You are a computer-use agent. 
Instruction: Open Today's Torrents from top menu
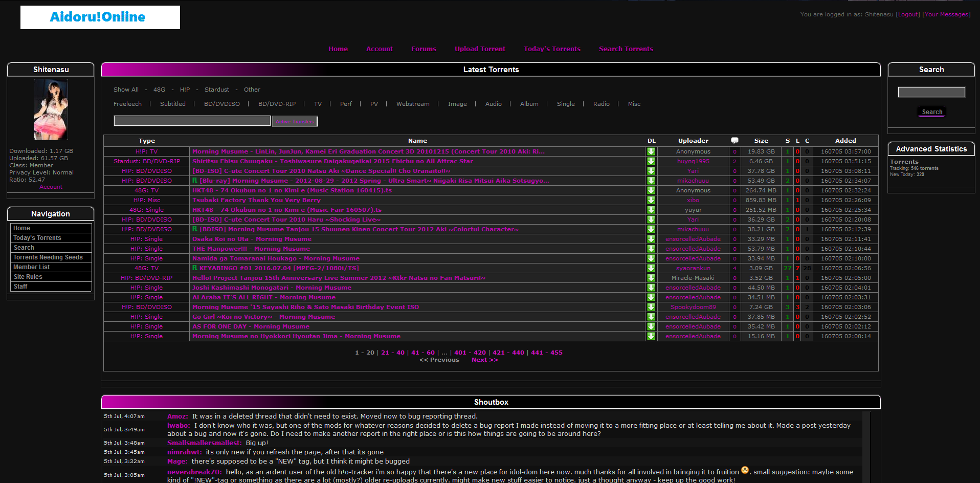[x=552, y=49]
